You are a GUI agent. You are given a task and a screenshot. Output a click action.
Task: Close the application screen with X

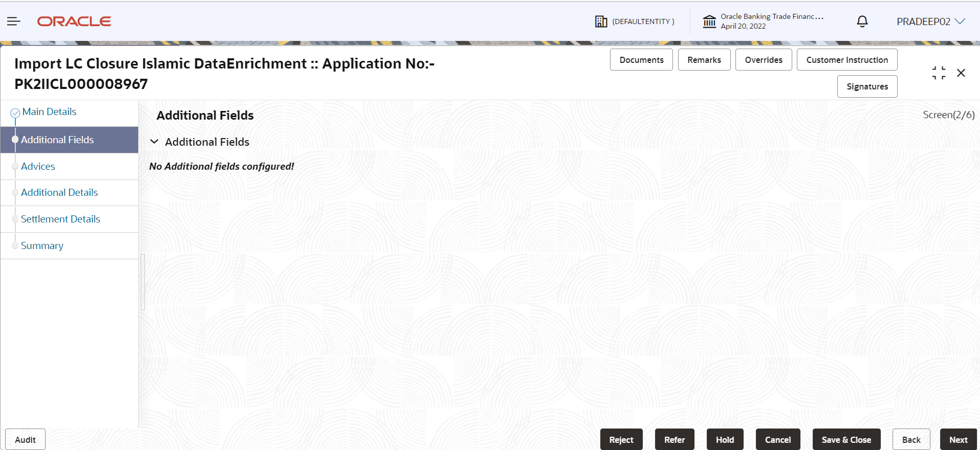point(961,73)
